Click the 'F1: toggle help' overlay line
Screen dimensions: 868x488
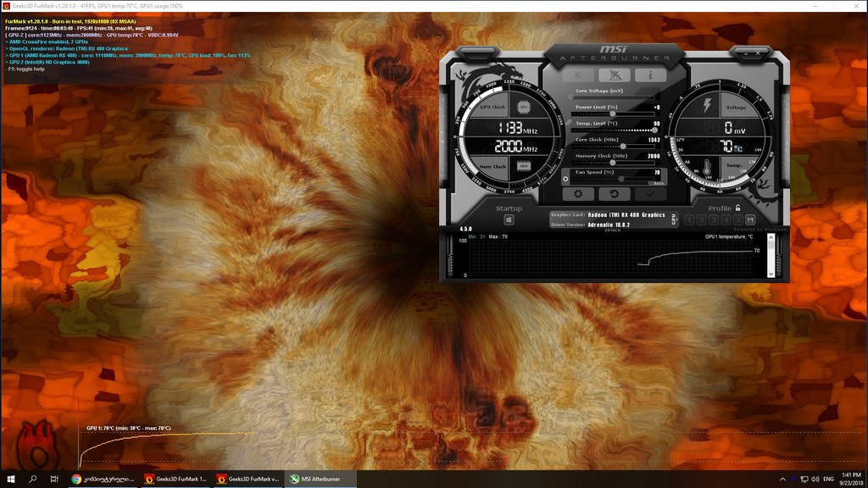point(25,69)
